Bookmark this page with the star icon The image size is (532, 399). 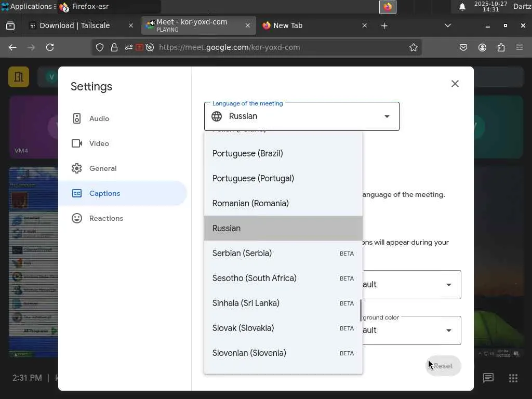[x=414, y=47]
